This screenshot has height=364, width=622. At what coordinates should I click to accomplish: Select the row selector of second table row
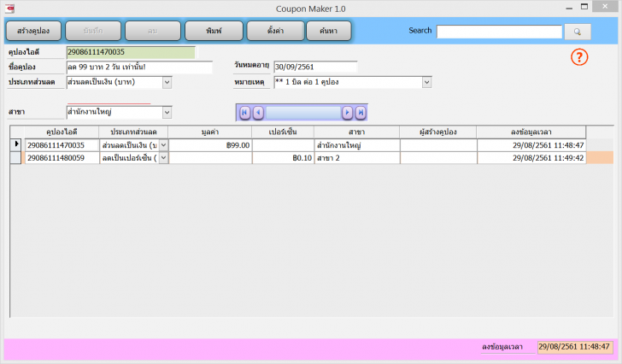tap(16, 158)
